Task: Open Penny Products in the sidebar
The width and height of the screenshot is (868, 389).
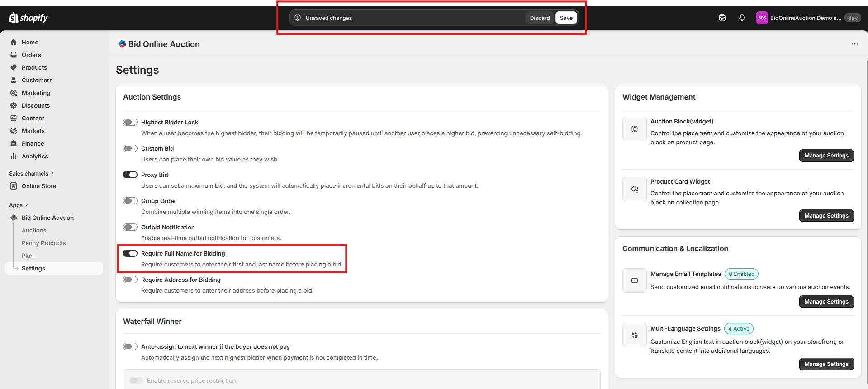Action: [43, 243]
